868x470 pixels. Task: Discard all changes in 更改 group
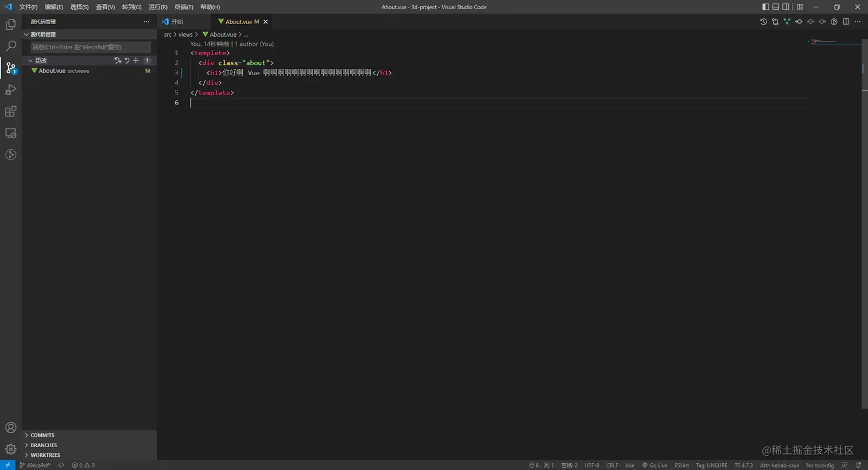(x=127, y=60)
